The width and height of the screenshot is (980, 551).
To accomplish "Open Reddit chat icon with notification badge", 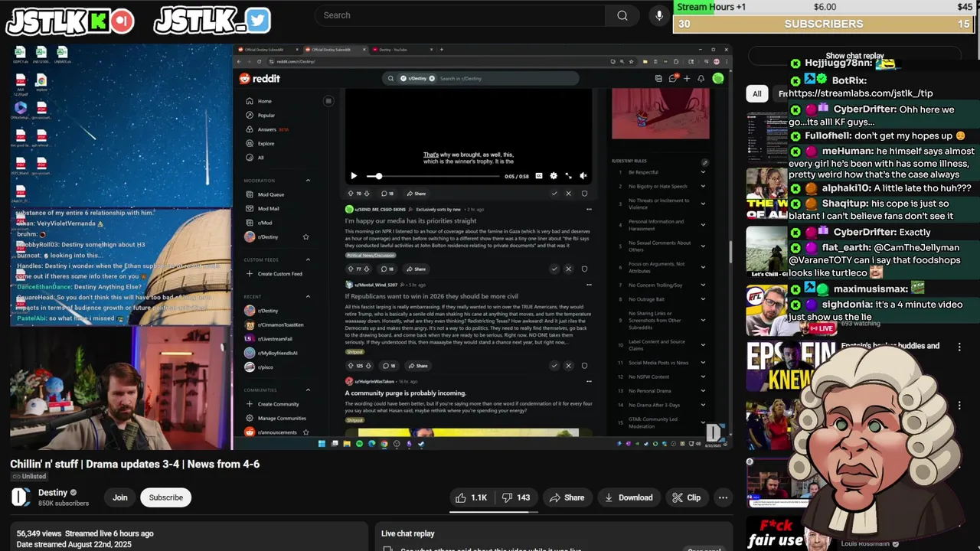I will [673, 78].
